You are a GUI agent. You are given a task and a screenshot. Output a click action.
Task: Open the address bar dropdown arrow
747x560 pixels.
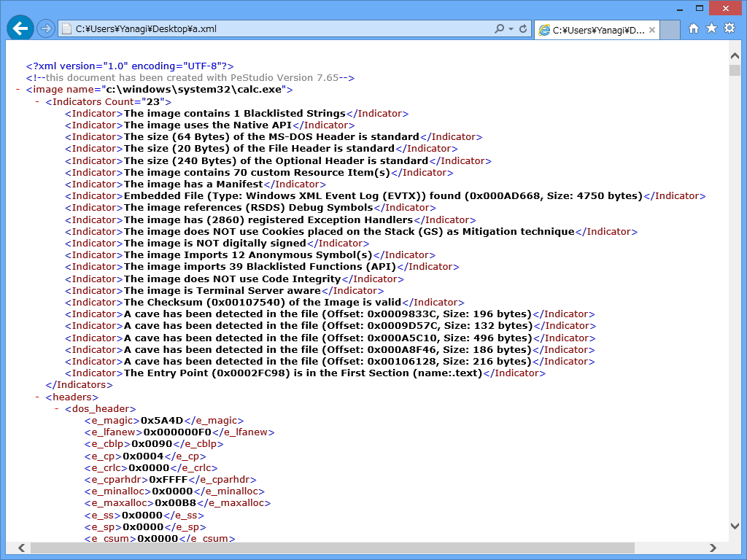click(x=511, y=28)
